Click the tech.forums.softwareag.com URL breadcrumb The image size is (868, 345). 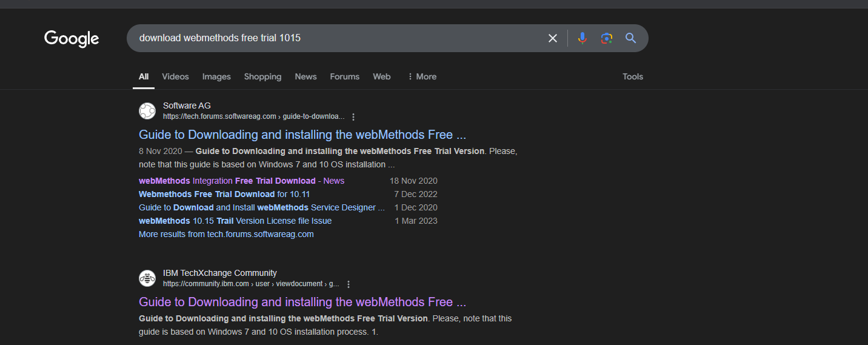coord(253,116)
